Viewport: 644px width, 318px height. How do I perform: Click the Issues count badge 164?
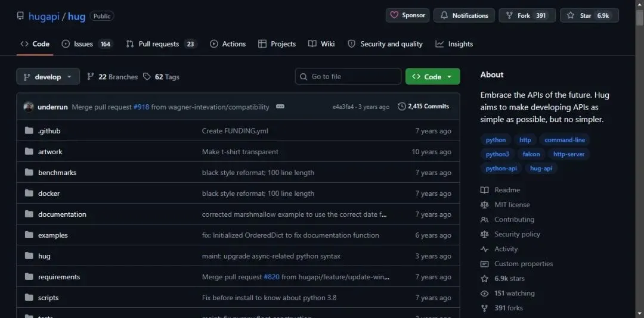tap(106, 44)
